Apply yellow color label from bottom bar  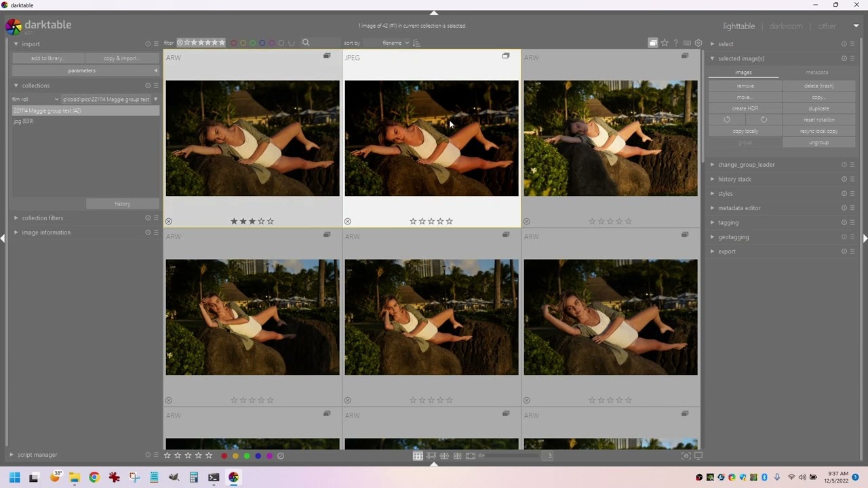pos(235,455)
